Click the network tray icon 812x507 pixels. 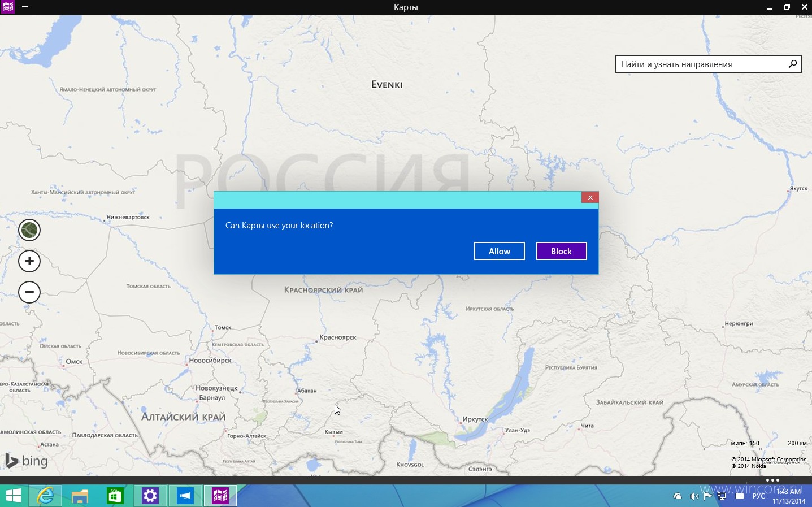[722, 496]
